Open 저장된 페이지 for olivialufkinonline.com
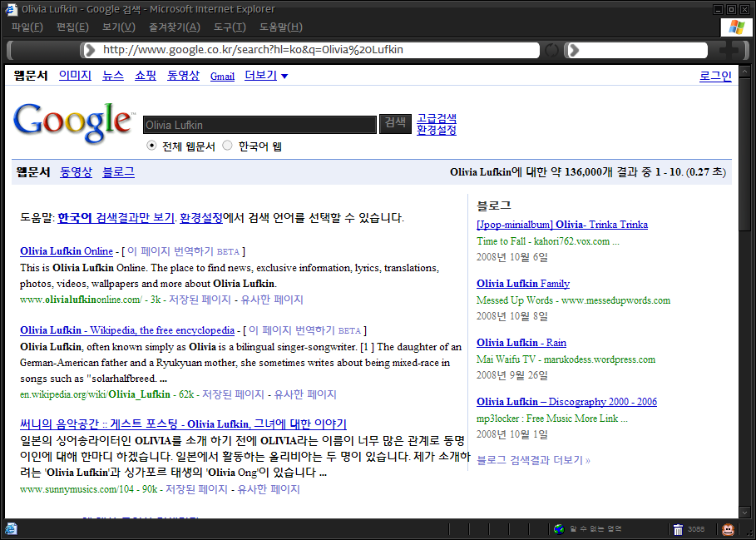Viewport: 756px width, 540px height. (200, 300)
